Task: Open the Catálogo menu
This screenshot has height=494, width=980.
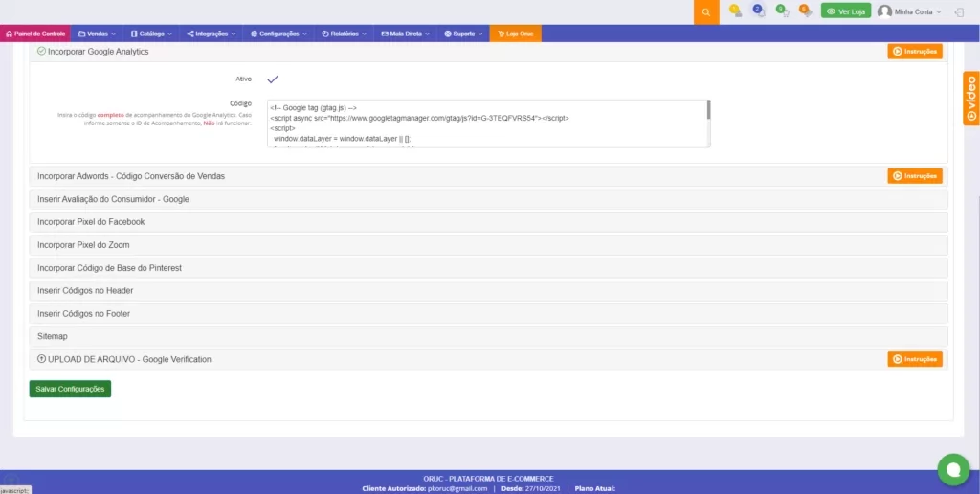Action: pyautogui.click(x=151, y=34)
